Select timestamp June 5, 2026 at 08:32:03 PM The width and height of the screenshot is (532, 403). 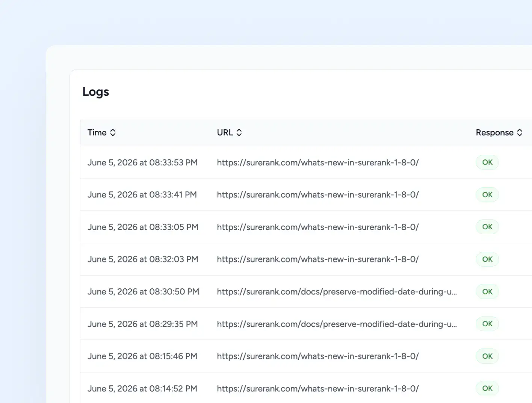click(x=143, y=259)
